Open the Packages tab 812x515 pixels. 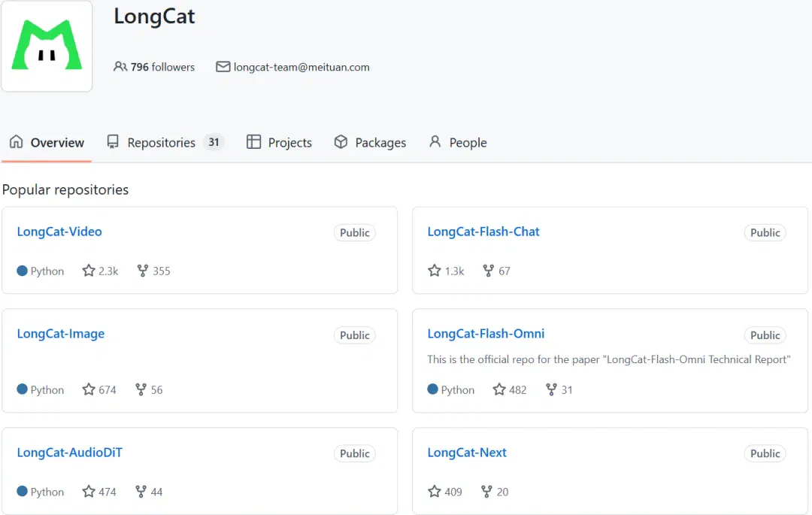tap(370, 142)
